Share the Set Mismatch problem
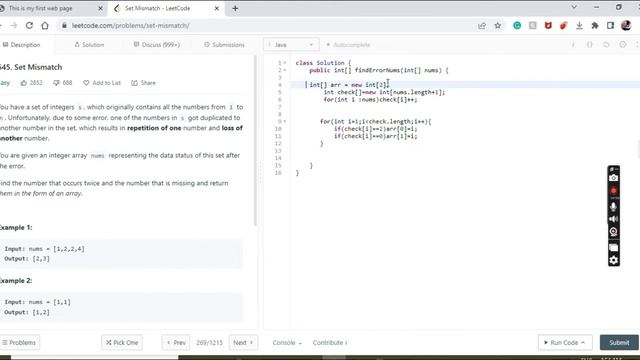The width and height of the screenshot is (640, 360). point(144,83)
